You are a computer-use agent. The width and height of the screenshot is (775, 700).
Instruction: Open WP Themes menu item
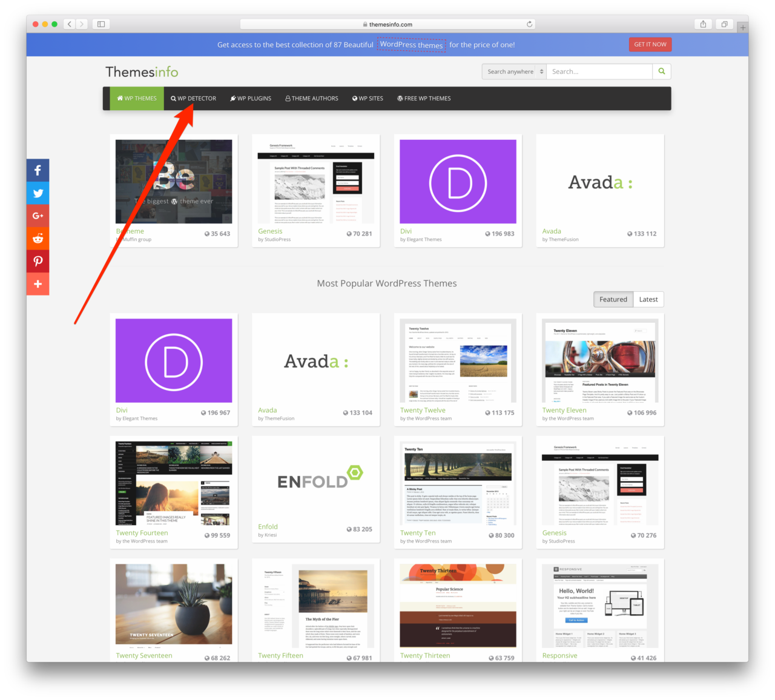137,98
